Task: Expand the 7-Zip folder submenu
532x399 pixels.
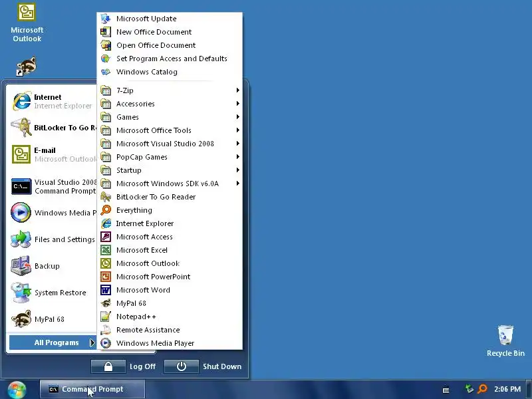Action: tap(170, 90)
